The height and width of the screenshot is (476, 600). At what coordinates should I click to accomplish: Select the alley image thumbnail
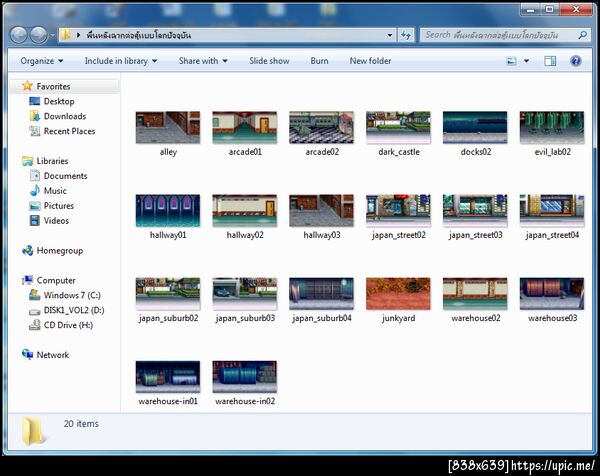pyautogui.click(x=168, y=127)
